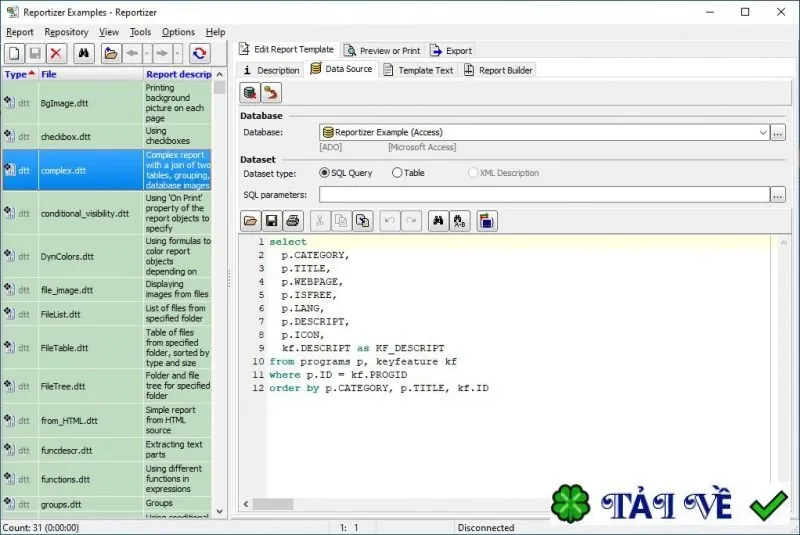The width and height of the screenshot is (800, 535).
Task: Select the Table dataset type radio button
Action: (397, 173)
